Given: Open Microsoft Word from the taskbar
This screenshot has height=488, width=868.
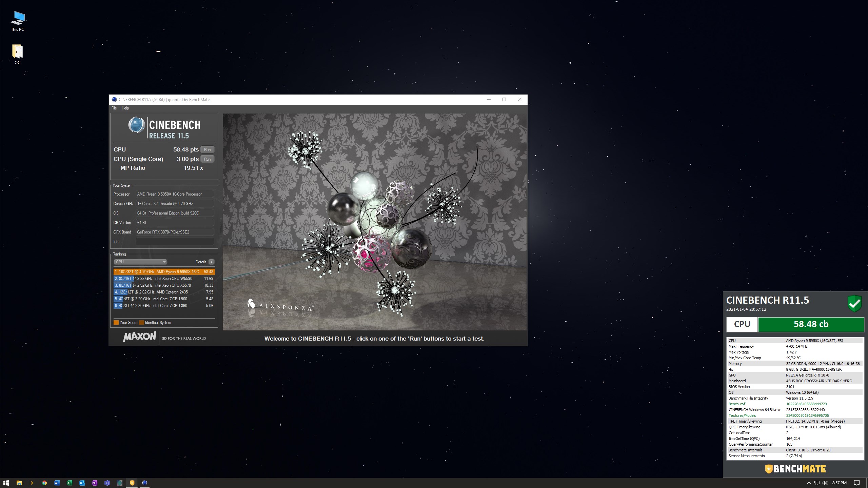Looking at the screenshot, I should [57, 483].
